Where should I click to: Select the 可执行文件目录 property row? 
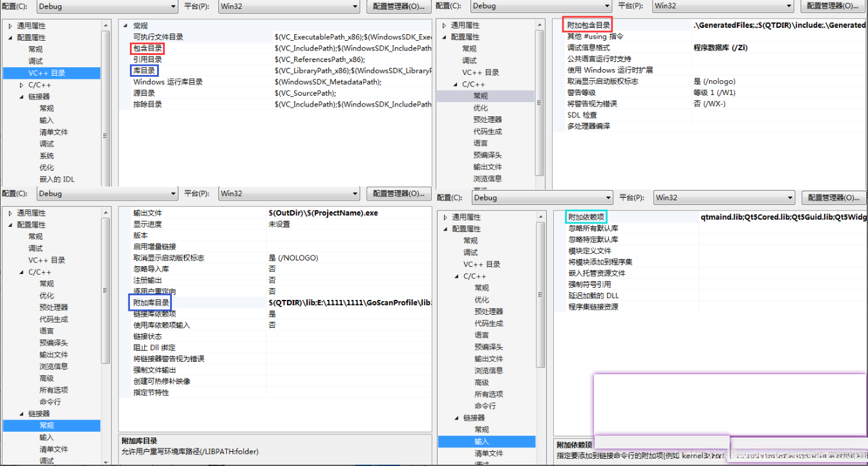(x=276, y=37)
